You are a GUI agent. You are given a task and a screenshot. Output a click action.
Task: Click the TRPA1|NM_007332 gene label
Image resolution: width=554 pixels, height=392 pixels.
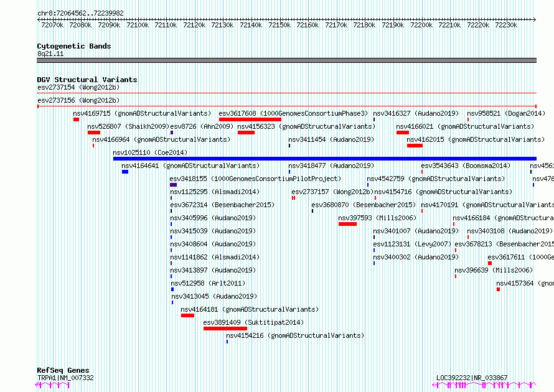click(x=65, y=378)
